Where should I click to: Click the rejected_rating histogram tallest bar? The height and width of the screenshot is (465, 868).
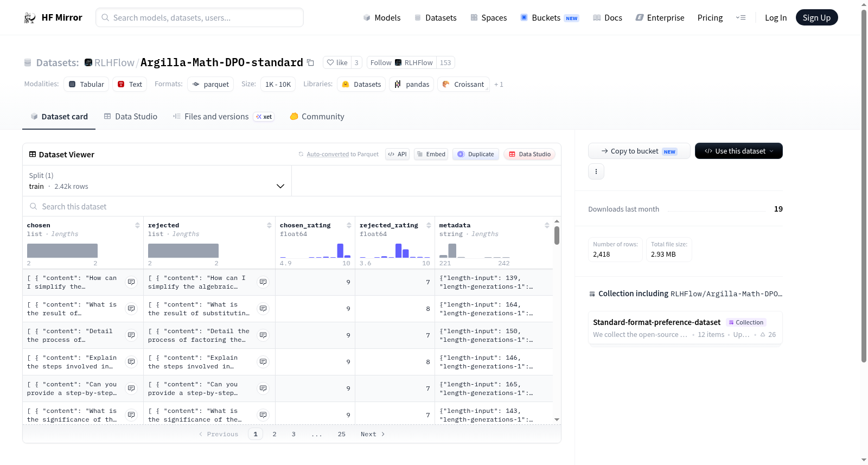(x=398, y=250)
